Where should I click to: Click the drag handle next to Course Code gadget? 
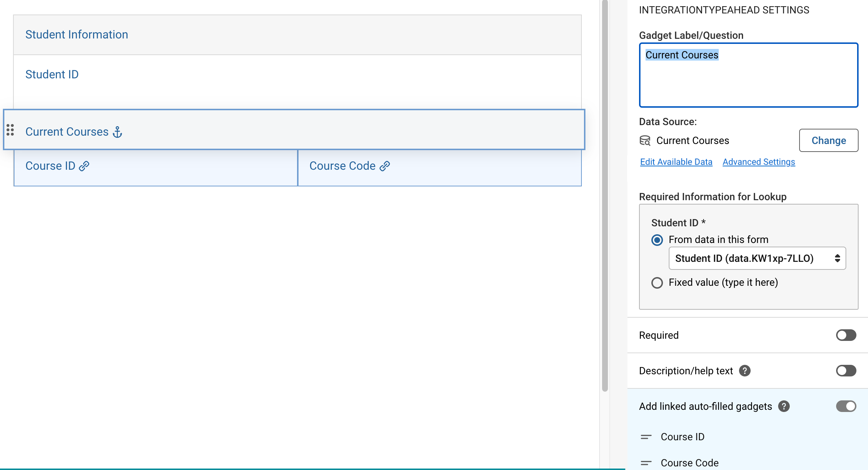tap(646, 463)
